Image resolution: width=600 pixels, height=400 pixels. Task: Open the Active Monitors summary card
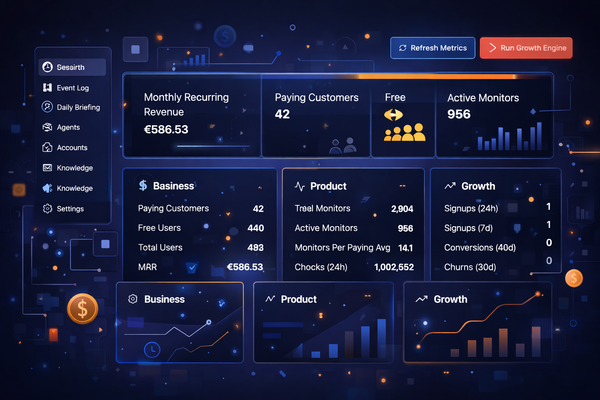495,116
